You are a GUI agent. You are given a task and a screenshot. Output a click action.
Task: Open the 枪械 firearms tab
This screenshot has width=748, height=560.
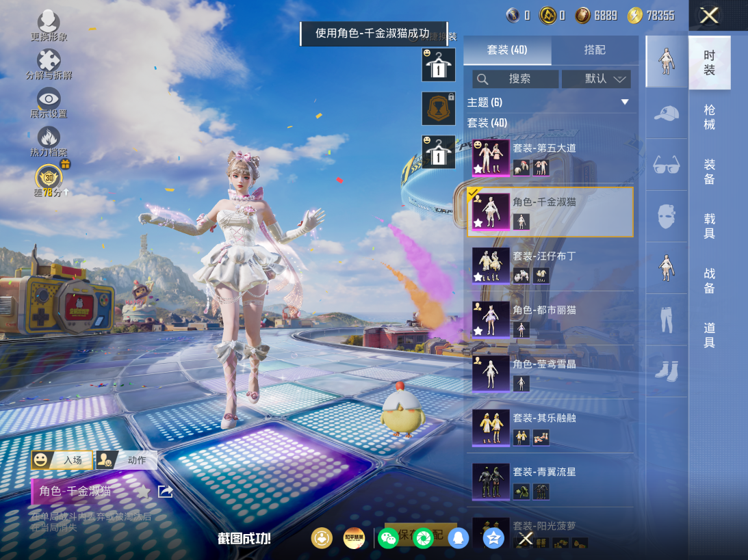point(710,117)
